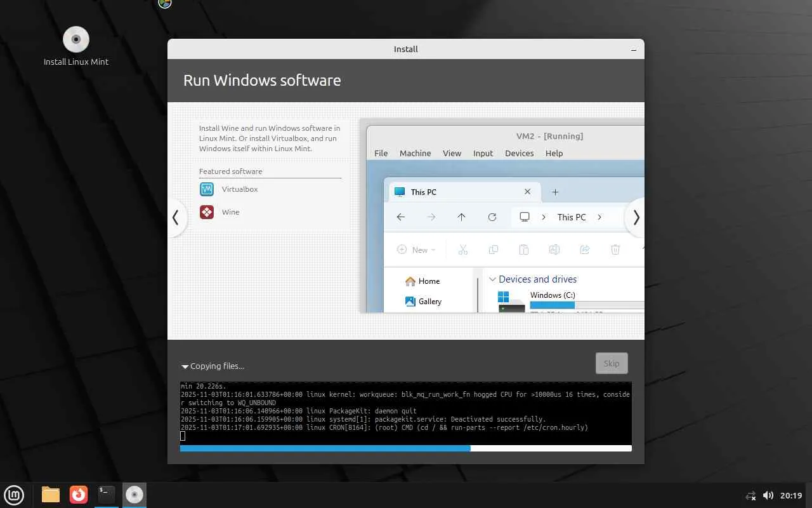Click the packagekit.service Deactivated successfully log line

click(x=363, y=419)
